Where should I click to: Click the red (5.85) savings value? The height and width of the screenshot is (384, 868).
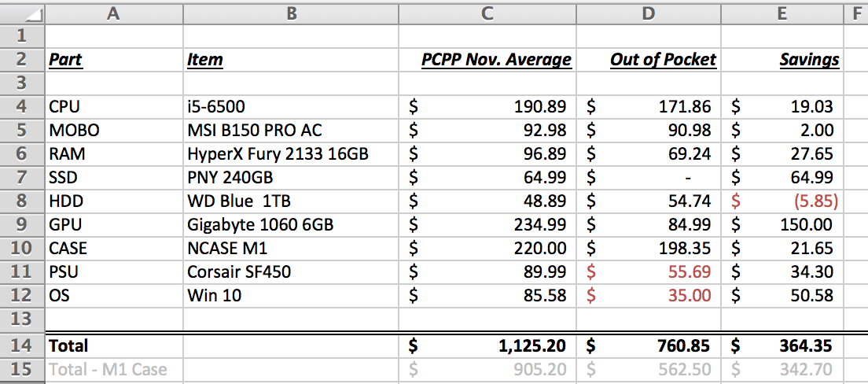point(816,201)
